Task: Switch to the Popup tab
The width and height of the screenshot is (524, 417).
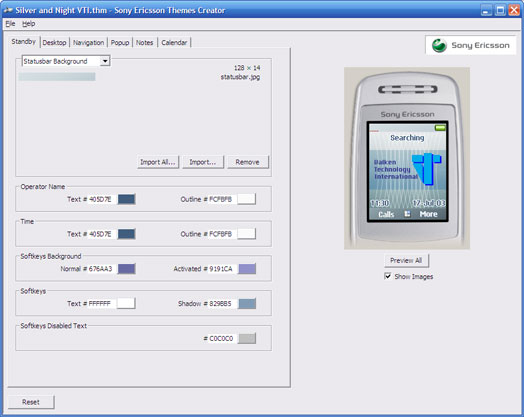Action: click(120, 42)
